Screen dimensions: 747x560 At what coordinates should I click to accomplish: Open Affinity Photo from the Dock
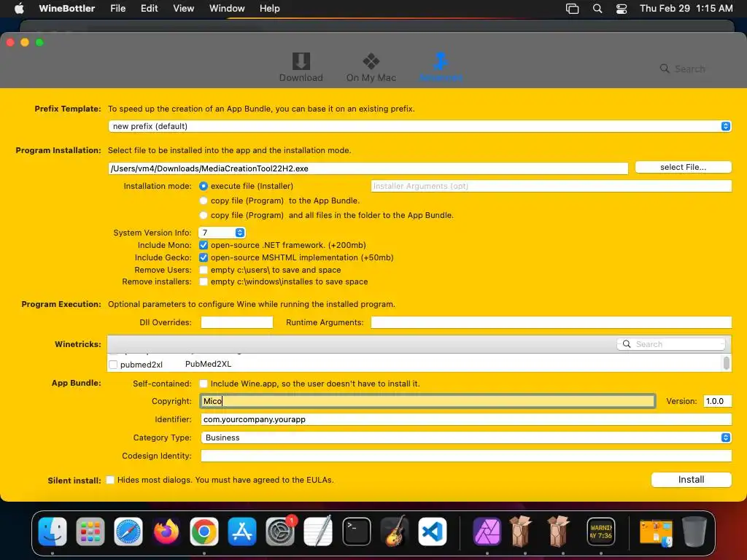point(487,532)
